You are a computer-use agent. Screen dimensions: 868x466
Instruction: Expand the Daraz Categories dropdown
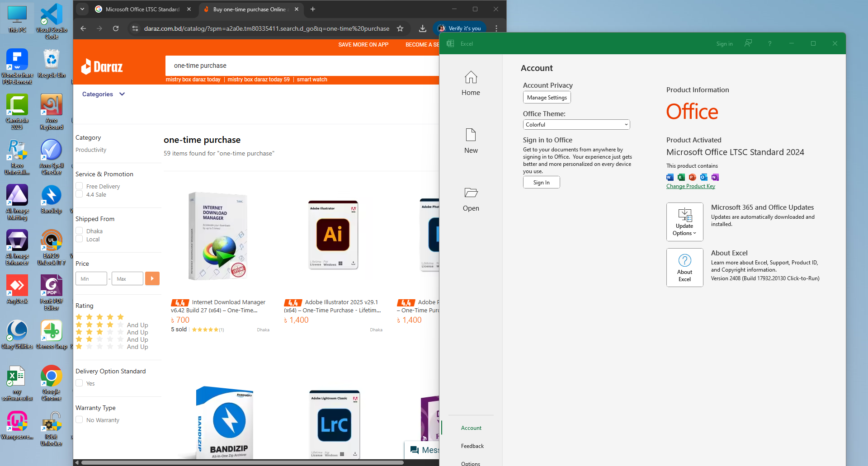point(104,94)
